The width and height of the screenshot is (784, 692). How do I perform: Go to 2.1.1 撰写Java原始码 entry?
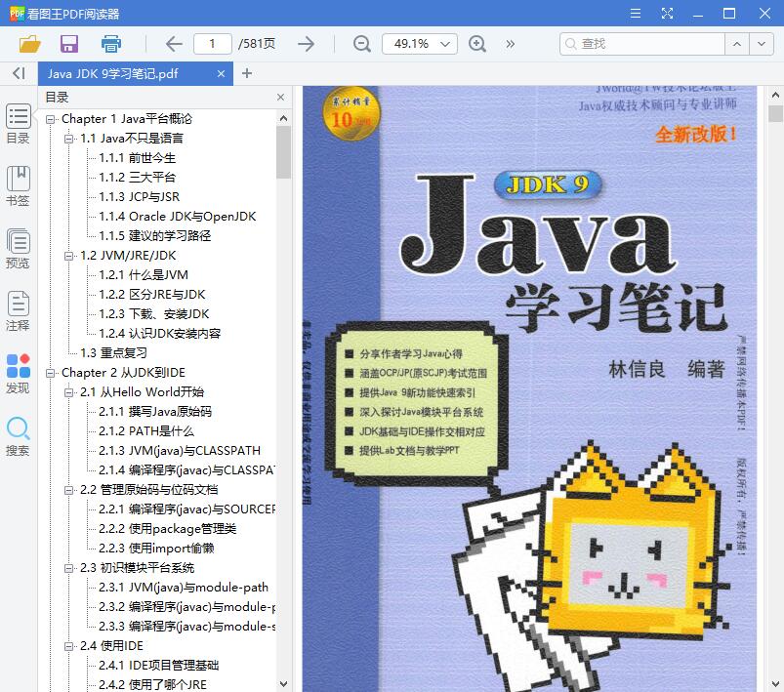pos(155,412)
